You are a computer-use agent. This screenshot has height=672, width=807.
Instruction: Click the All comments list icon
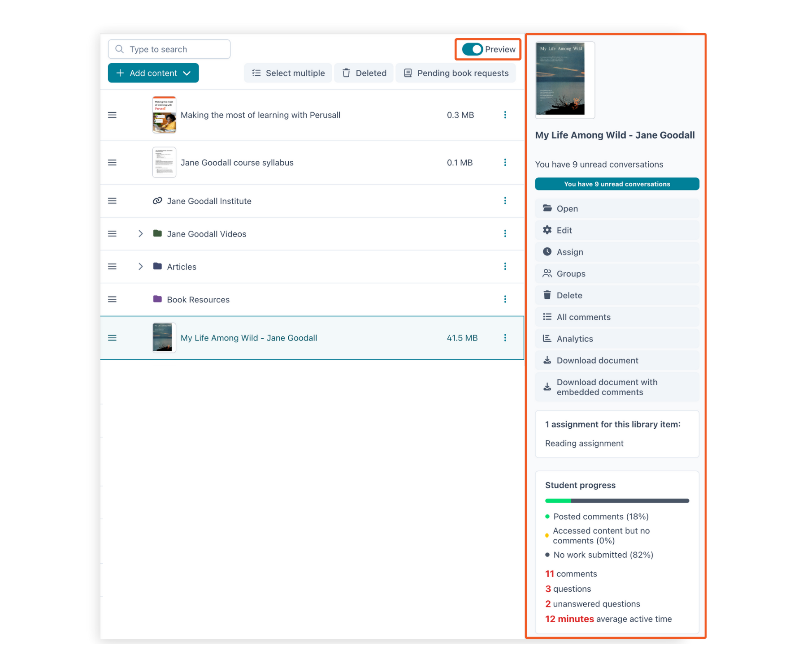547,317
